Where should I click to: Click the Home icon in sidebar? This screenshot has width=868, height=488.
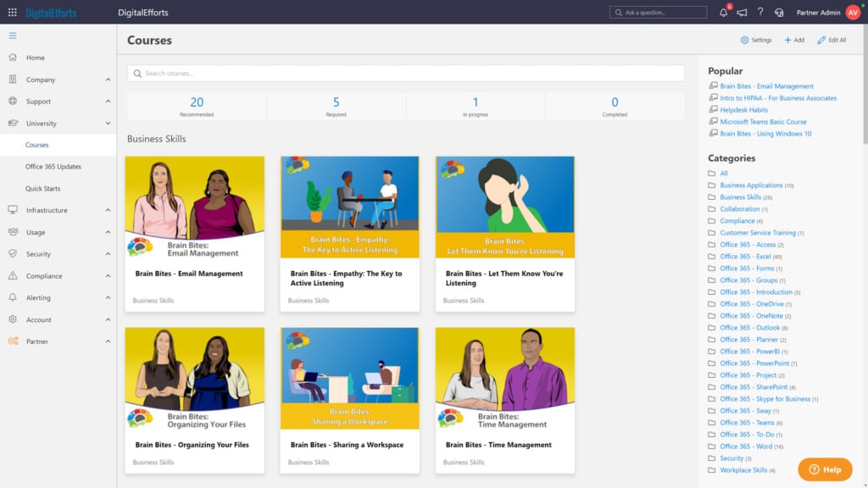tap(13, 57)
